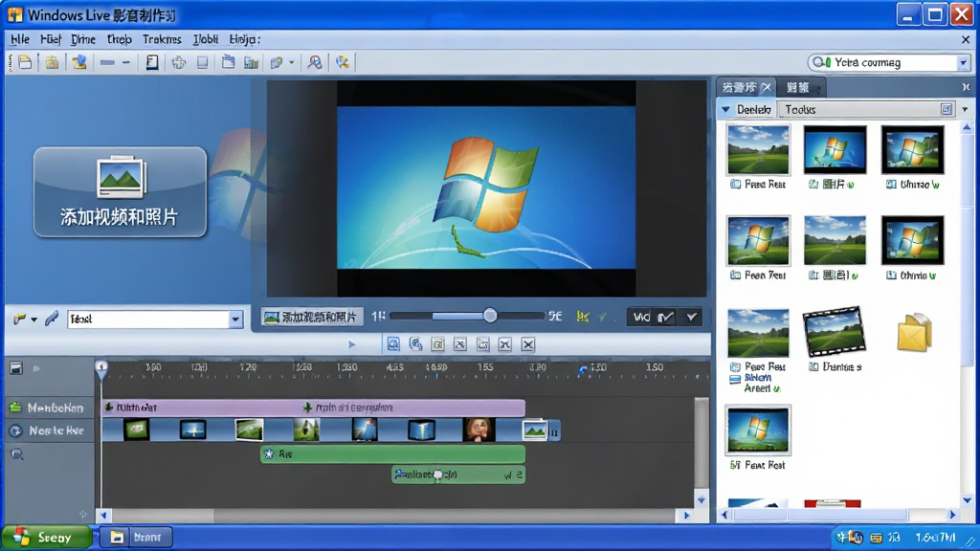
Task: Click the third icon right of the blue play arrow
Action: tap(438, 344)
